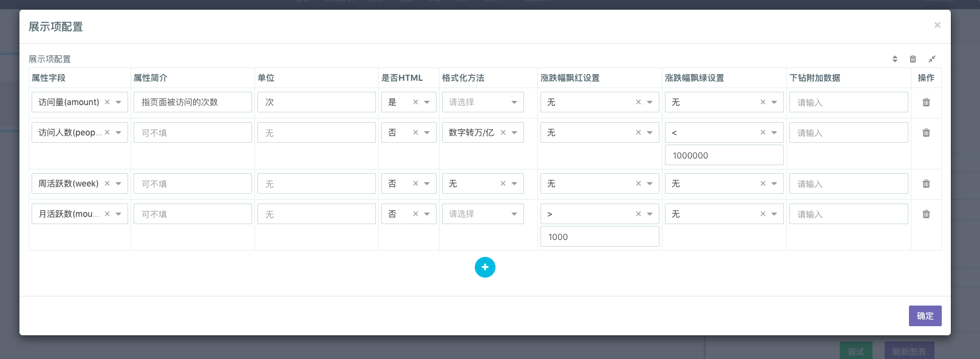This screenshot has width=980, height=359.
Task: Clear the 否 HTML selection in 月活跃数 row
Action: click(415, 214)
